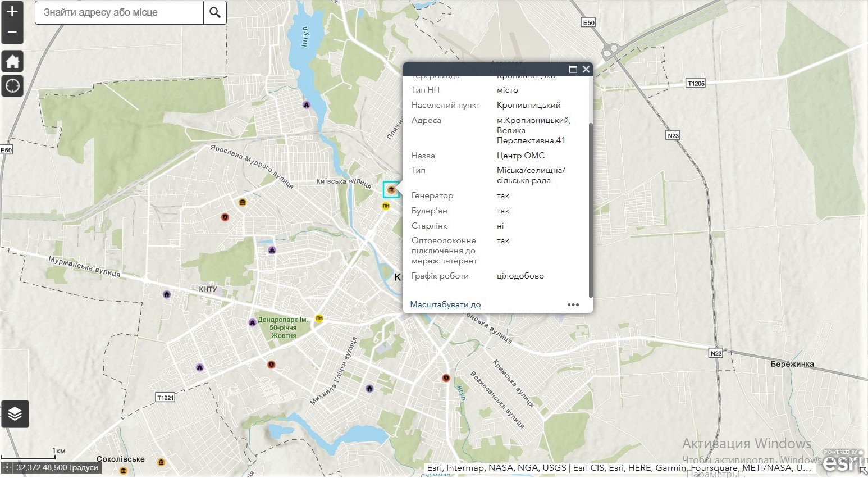Select red marker below Ярослава Мудрого street
Screen dimensions: 868x478
point(225,217)
